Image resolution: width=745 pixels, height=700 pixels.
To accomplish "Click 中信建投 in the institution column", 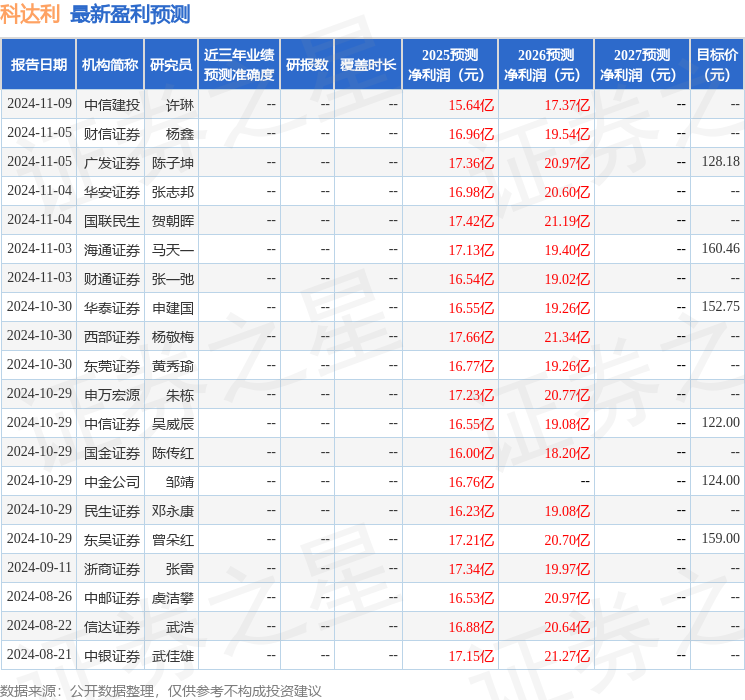I will point(112,104).
